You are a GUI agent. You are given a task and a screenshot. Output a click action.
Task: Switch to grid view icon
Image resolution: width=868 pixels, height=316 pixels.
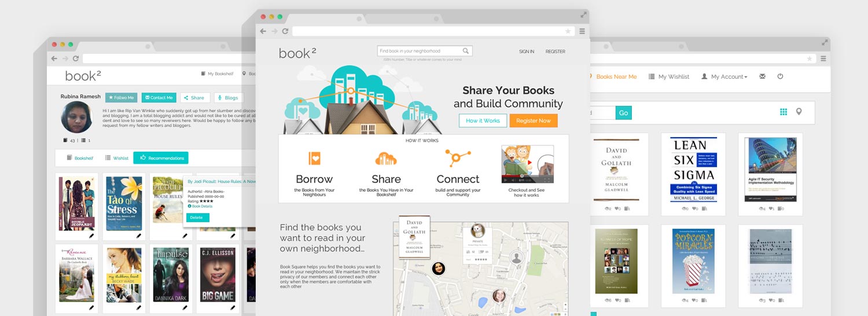pos(784,112)
